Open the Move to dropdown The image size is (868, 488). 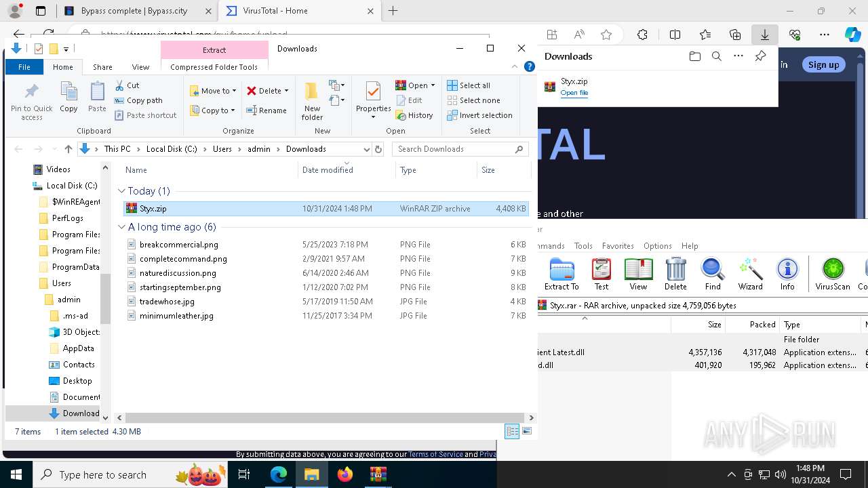[213, 91]
